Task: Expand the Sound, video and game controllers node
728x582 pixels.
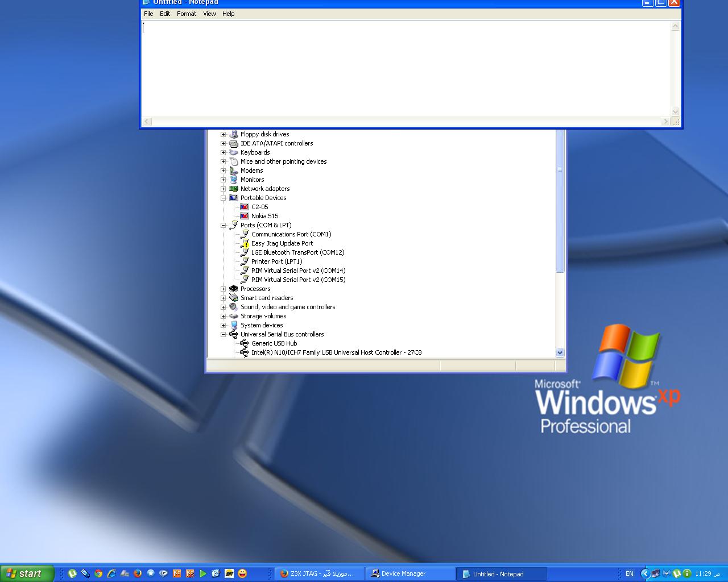Action: [223, 307]
